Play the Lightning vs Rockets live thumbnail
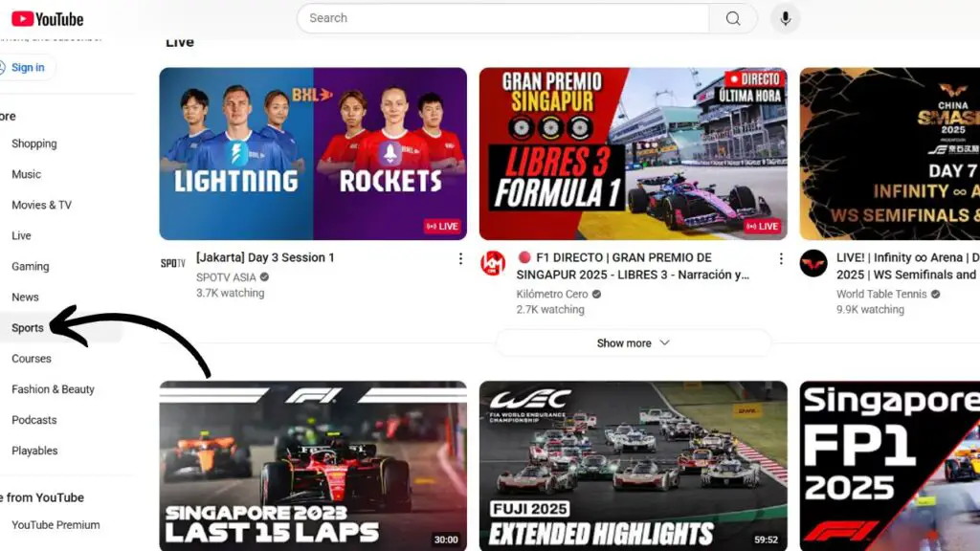The width and height of the screenshot is (980, 551). click(313, 153)
